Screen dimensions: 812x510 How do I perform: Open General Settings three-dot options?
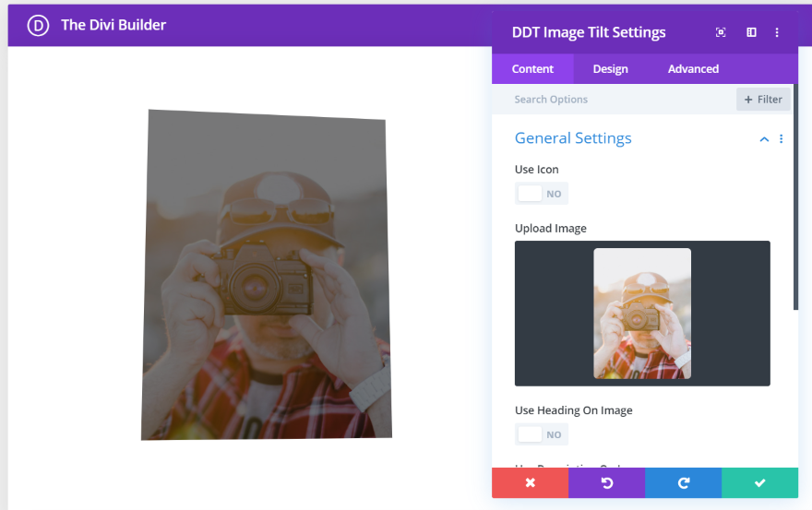click(781, 138)
